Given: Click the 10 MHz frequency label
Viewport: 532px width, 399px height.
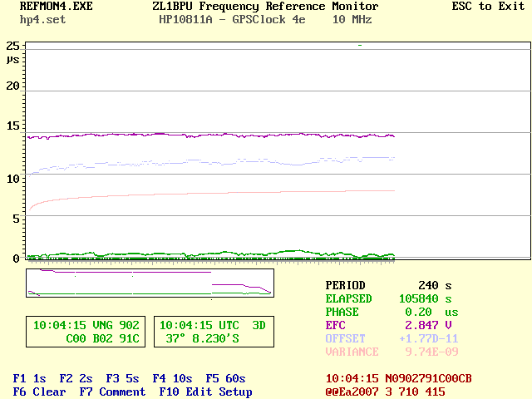Looking at the screenshot, I should [x=352, y=19].
